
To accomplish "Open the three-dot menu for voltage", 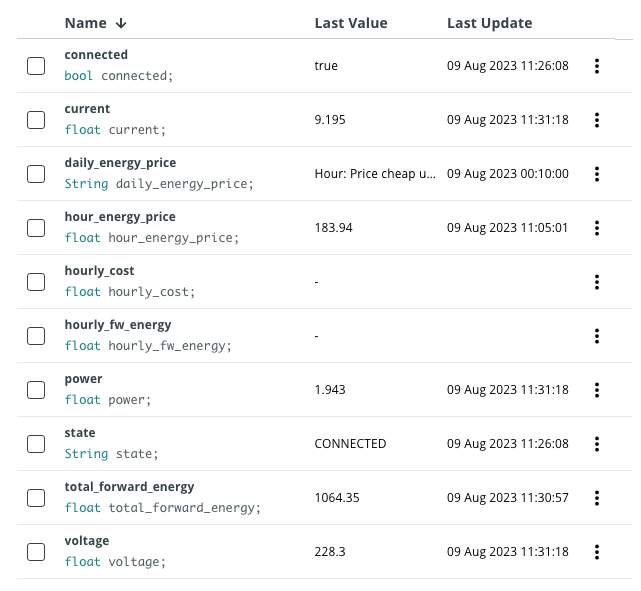I will click(597, 552).
